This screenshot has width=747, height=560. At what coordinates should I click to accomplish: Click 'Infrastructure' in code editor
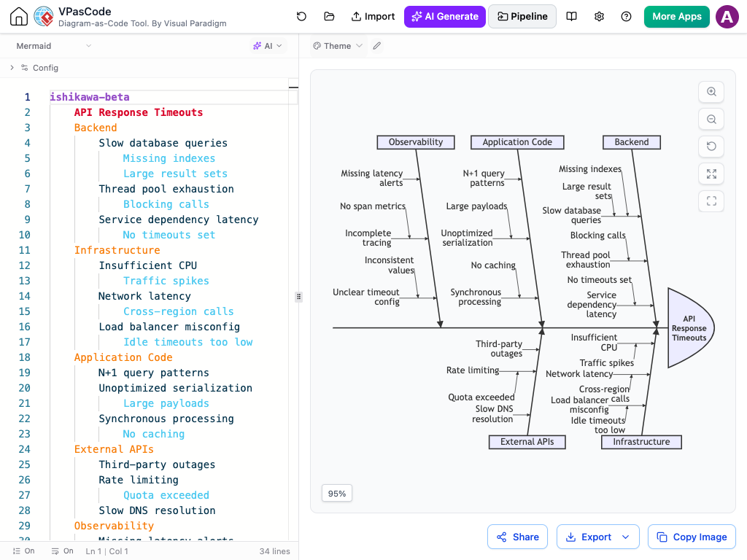[x=117, y=250]
